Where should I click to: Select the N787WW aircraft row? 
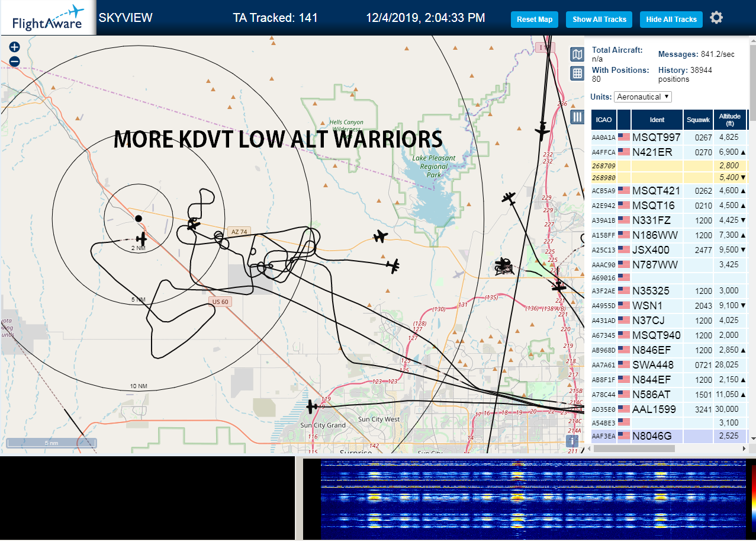coord(670,265)
